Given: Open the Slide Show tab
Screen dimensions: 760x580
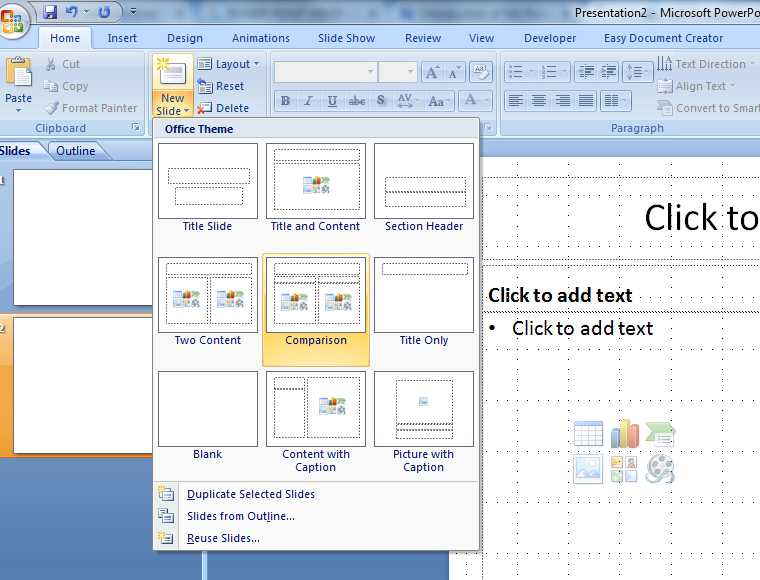Looking at the screenshot, I should [x=346, y=38].
